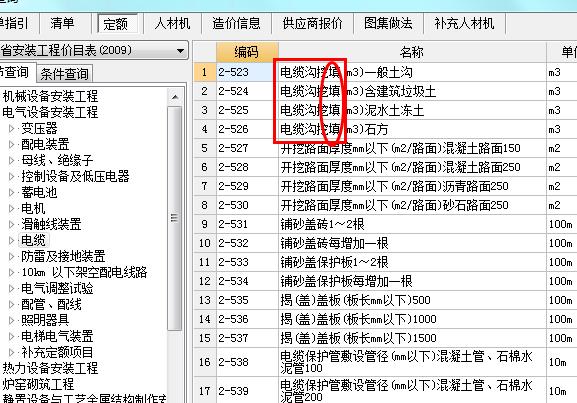
Task: Select row 揭(盖)盖板 1500
Action: pyautogui.click(x=412, y=339)
